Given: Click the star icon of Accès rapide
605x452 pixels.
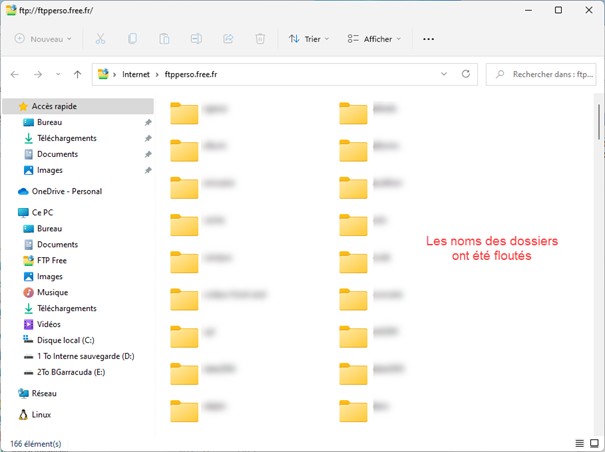Looking at the screenshot, I should coord(23,106).
